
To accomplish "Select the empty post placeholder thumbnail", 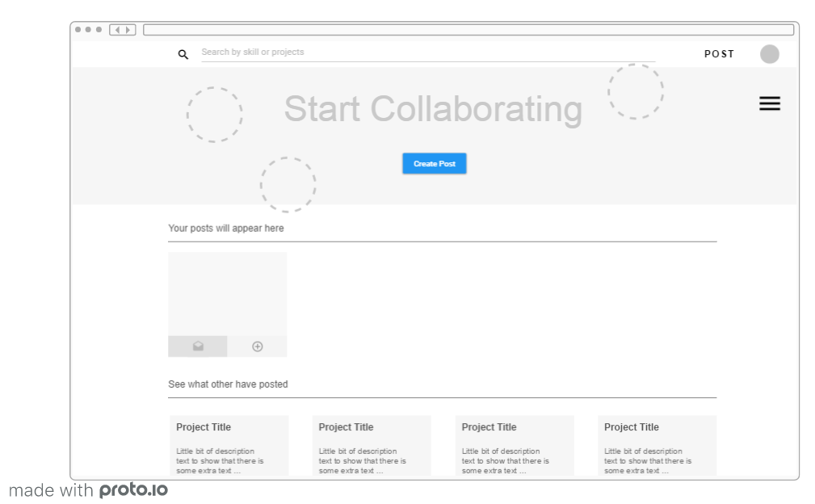I will (227, 294).
